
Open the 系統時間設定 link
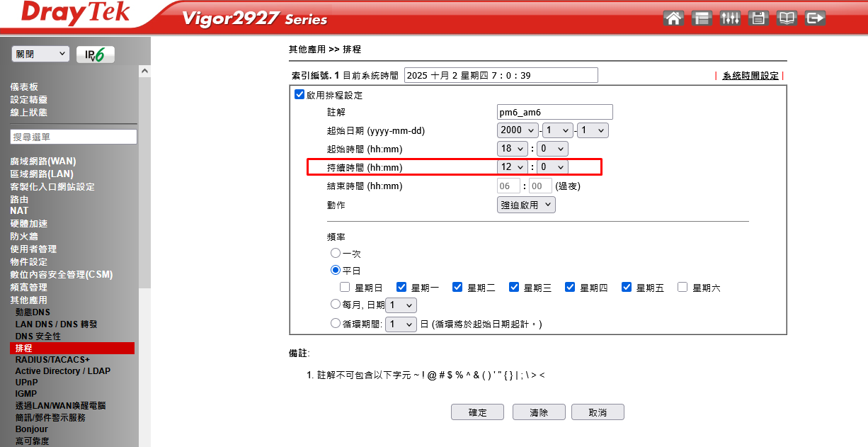[x=750, y=76]
